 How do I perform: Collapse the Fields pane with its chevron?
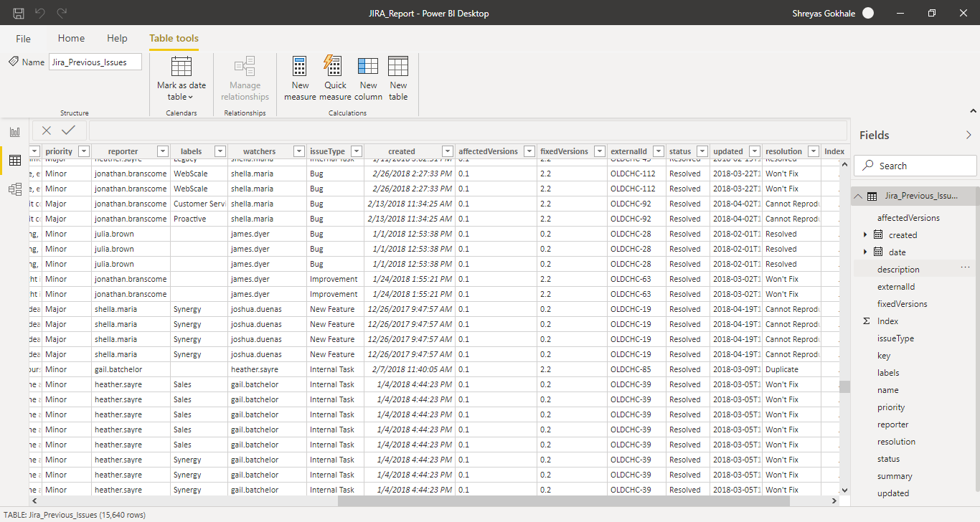click(969, 135)
